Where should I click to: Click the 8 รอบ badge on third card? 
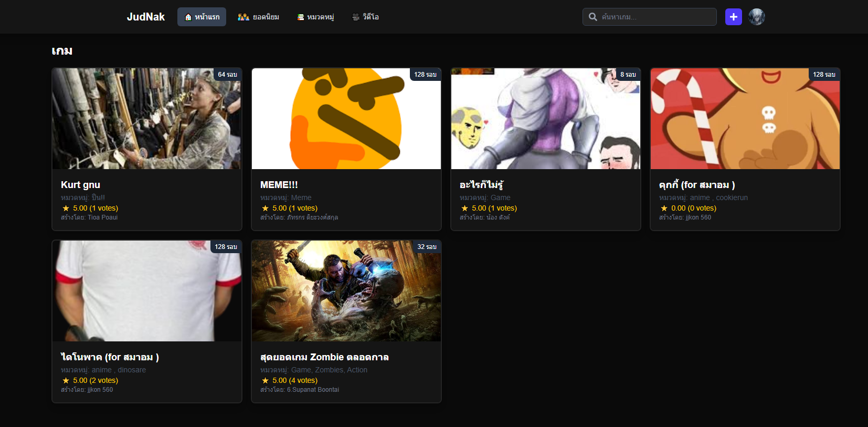[x=628, y=75]
